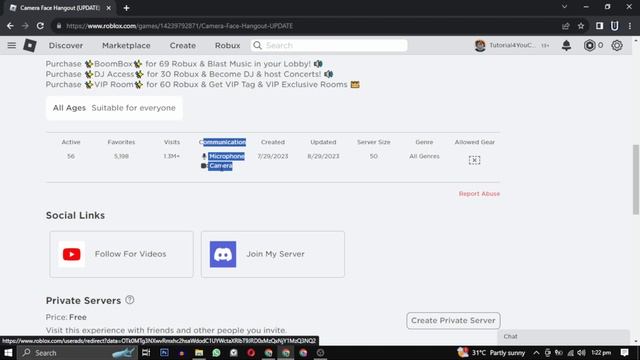Open the Create menu
This screenshot has width=640, height=360.
click(x=182, y=45)
